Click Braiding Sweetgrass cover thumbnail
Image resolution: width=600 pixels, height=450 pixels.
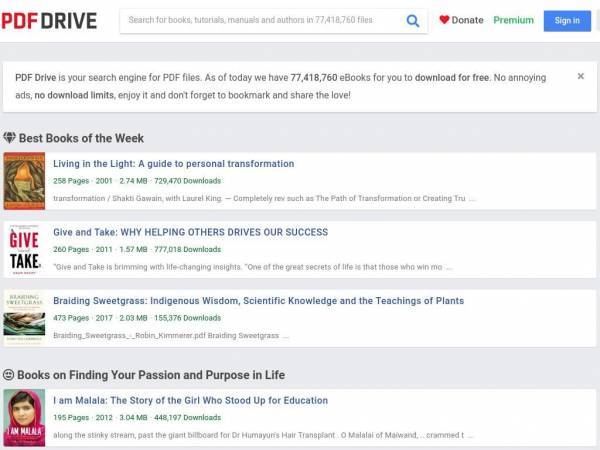tap(24, 318)
